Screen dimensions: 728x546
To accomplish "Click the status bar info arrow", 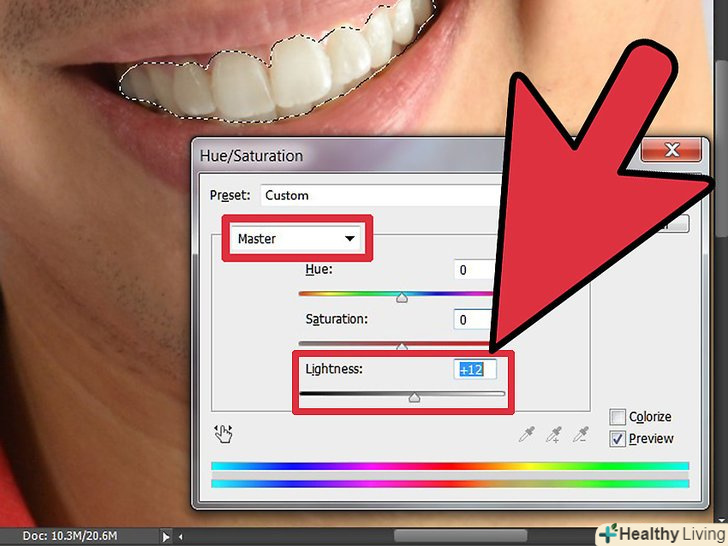I will 165,537.
